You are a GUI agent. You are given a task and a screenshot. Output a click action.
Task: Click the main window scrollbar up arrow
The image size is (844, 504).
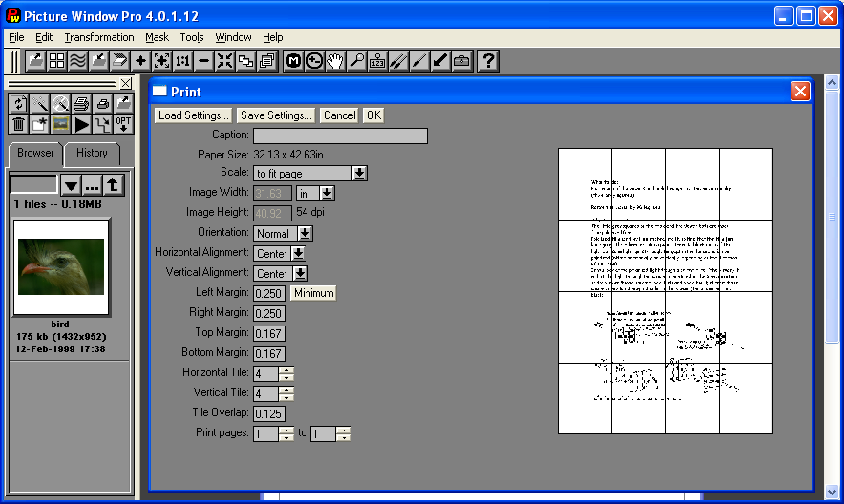(833, 82)
